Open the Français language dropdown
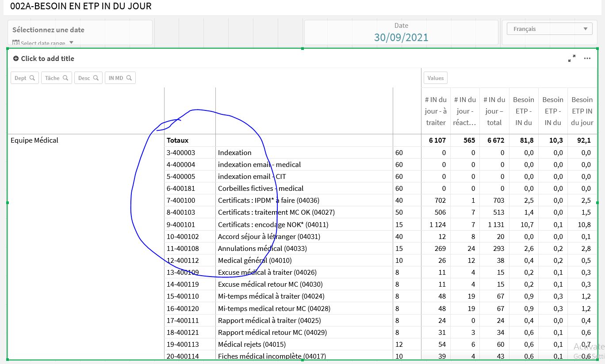605x364 pixels. pyautogui.click(x=549, y=29)
